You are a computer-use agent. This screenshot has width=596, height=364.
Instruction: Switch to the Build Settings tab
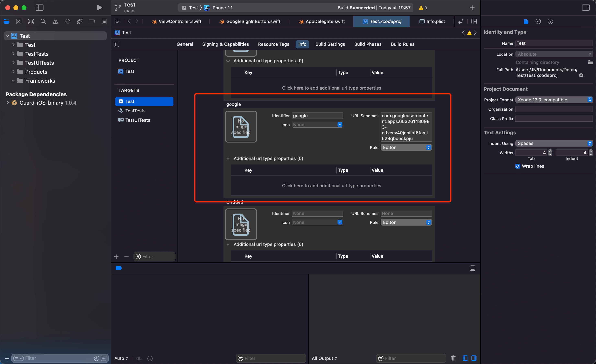pyautogui.click(x=330, y=44)
